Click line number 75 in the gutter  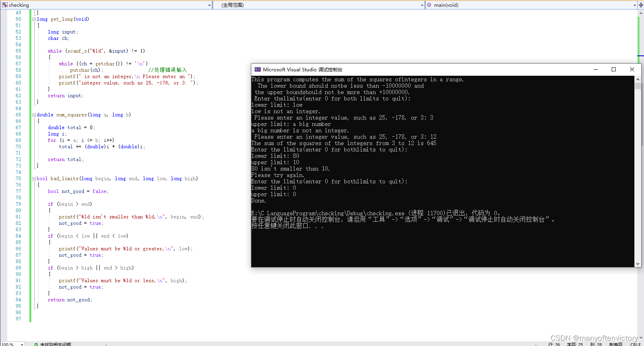coord(18,179)
